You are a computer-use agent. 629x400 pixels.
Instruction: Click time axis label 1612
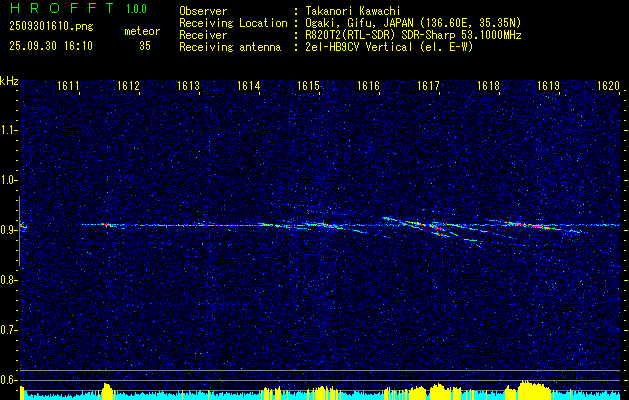(128, 86)
